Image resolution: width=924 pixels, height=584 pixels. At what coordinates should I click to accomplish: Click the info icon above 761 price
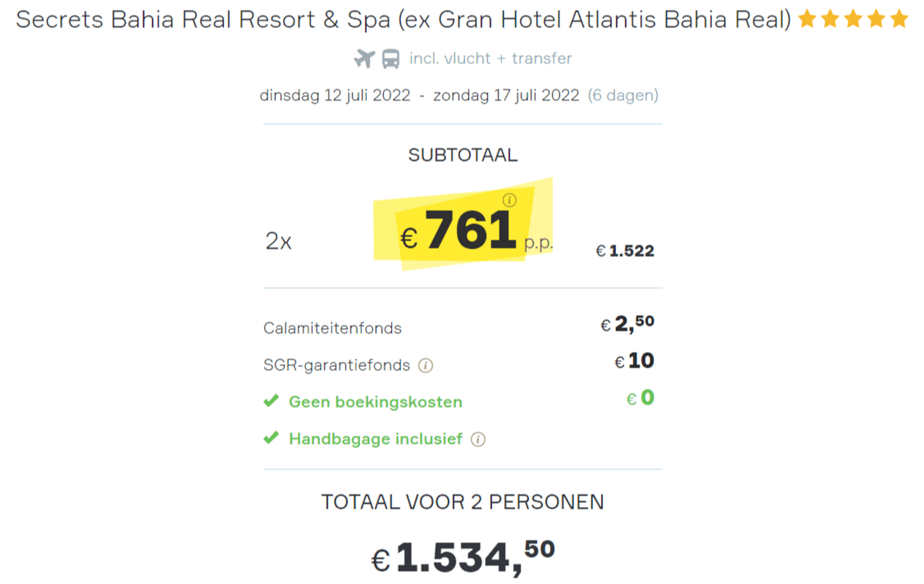(x=510, y=200)
